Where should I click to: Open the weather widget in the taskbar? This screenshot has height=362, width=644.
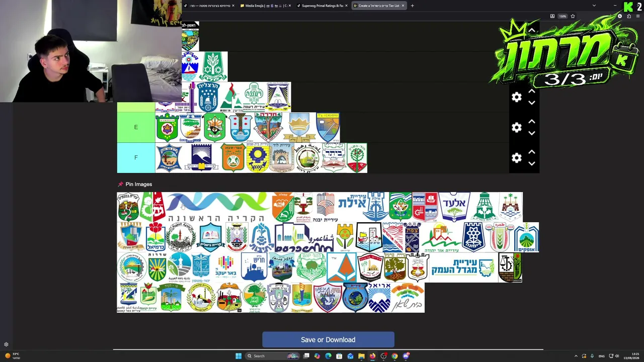[x=12, y=355]
